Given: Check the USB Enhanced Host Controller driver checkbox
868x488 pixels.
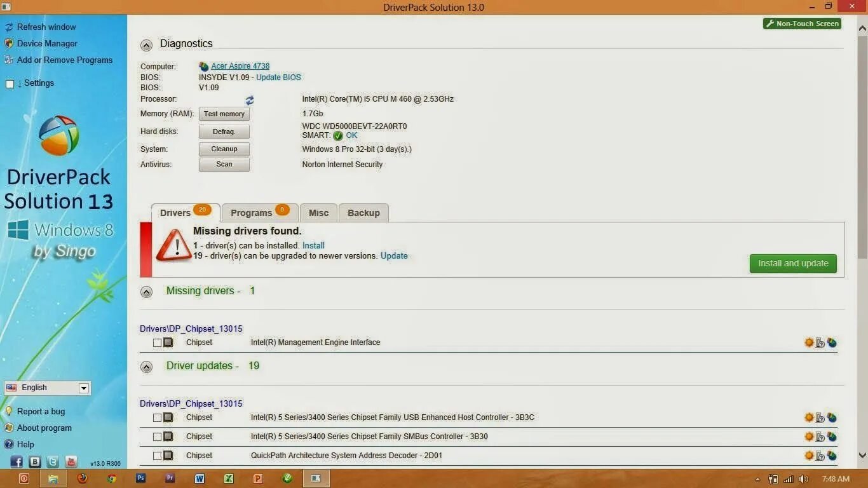Looking at the screenshot, I should click(x=157, y=418).
